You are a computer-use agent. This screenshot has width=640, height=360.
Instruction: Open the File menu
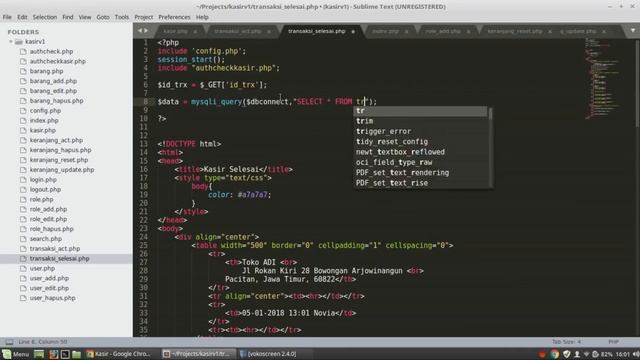(7, 17)
